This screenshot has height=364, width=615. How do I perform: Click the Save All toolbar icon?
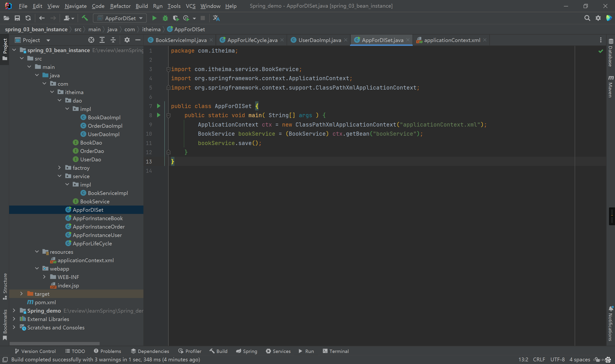[17, 18]
